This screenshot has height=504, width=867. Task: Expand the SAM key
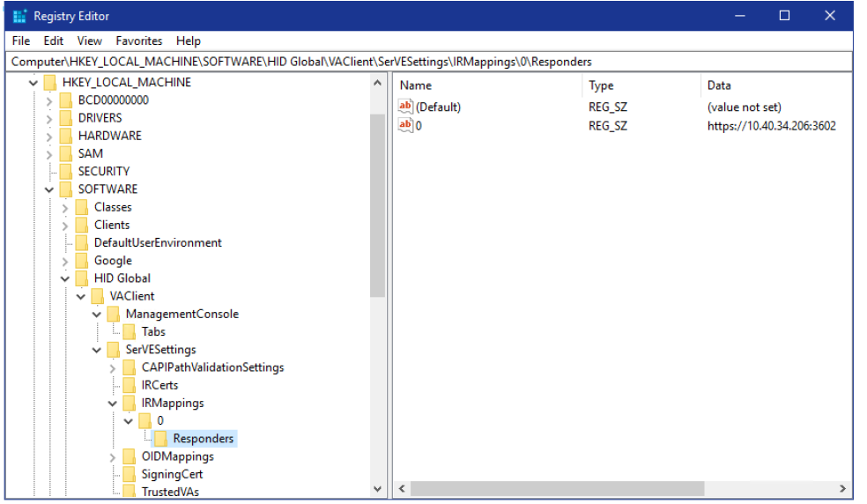coord(49,154)
